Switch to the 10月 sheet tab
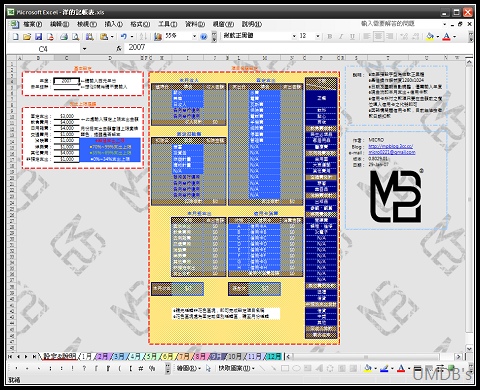Image resolution: width=480 pixels, height=390 pixels. coord(234,356)
